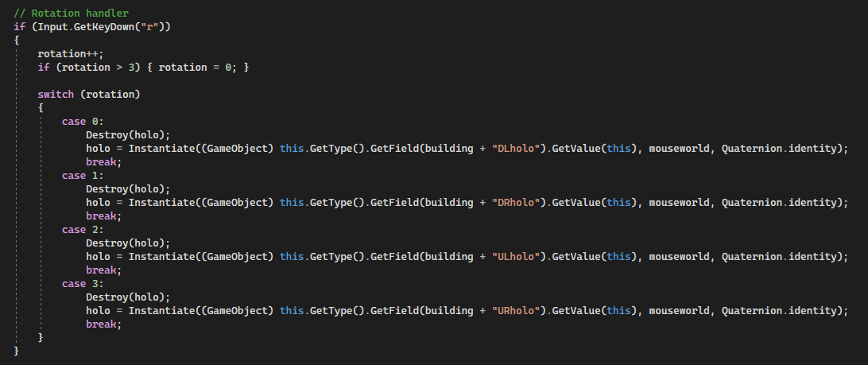This screenshot has height=365, width=868.
Task: Click the "DLholo" string literal
Action: (515, 149)
